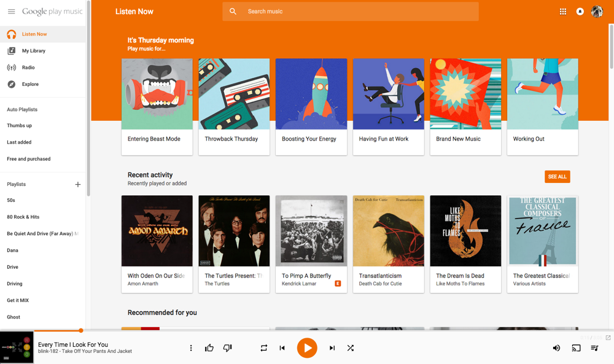Click the song progress bar
Screen dimensions: 614x364
(x=307, y=331)
